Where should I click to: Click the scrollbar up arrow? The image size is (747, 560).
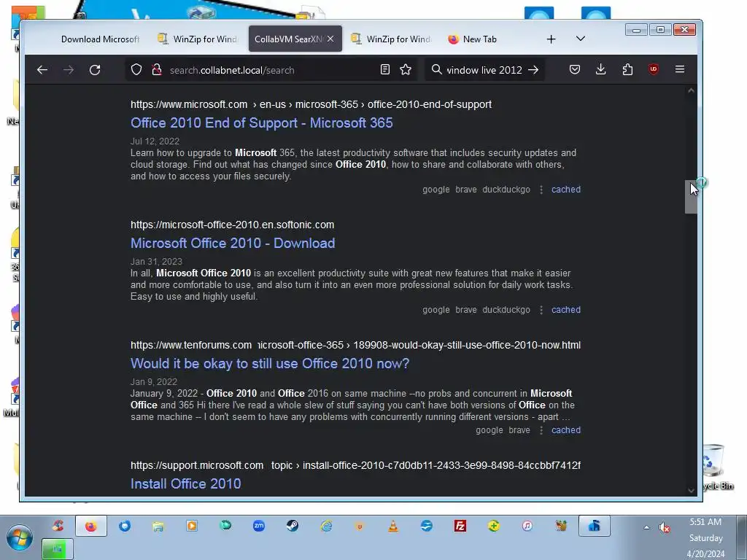[x=691, y=90]
